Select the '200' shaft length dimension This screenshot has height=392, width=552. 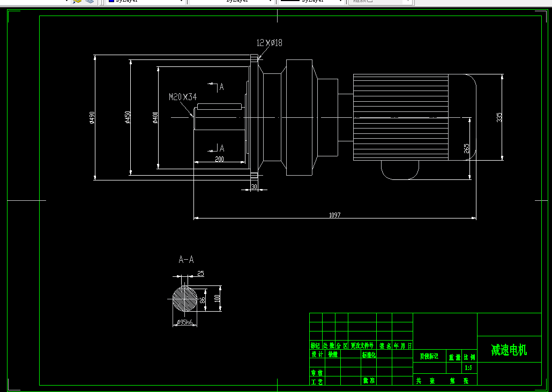point(219,159)
